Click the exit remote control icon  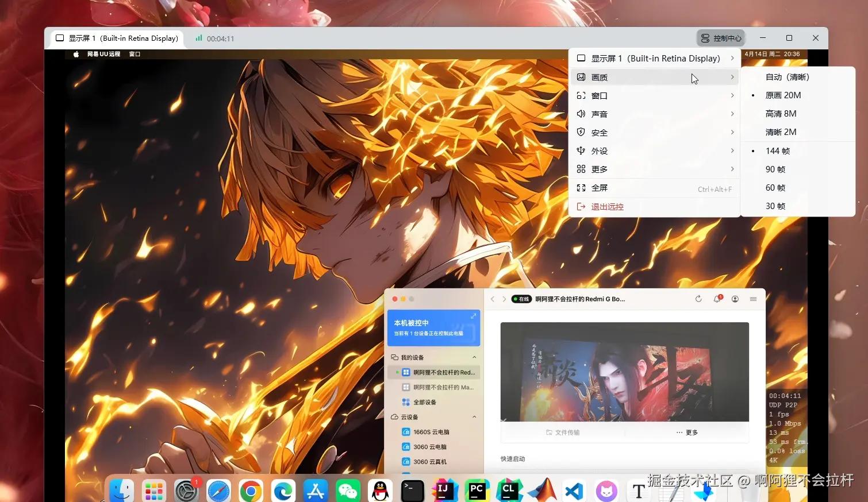[581, 207]
